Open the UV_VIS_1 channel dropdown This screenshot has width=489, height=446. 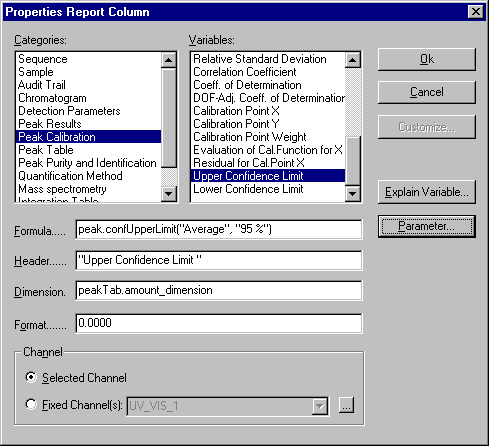click(x=319, y=406)
